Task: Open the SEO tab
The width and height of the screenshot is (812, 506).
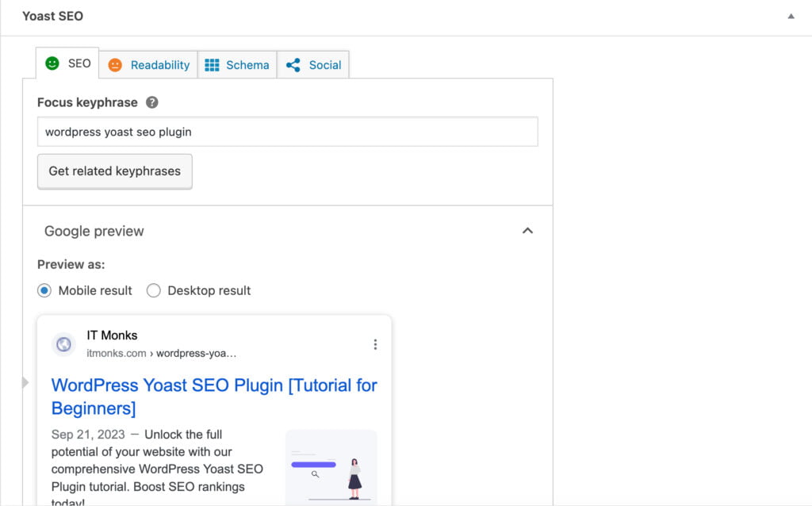Action: click(67, 63)
